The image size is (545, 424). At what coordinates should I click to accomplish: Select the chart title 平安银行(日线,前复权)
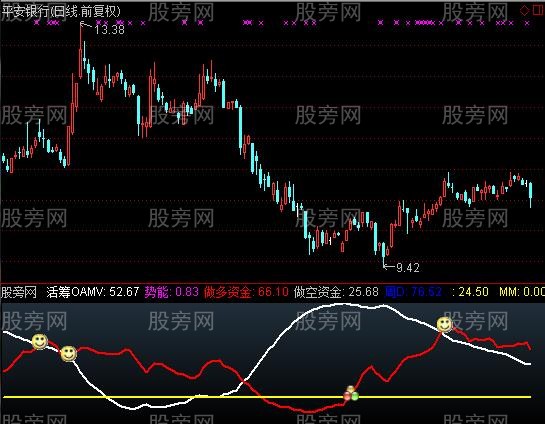[x=61, y=11]
